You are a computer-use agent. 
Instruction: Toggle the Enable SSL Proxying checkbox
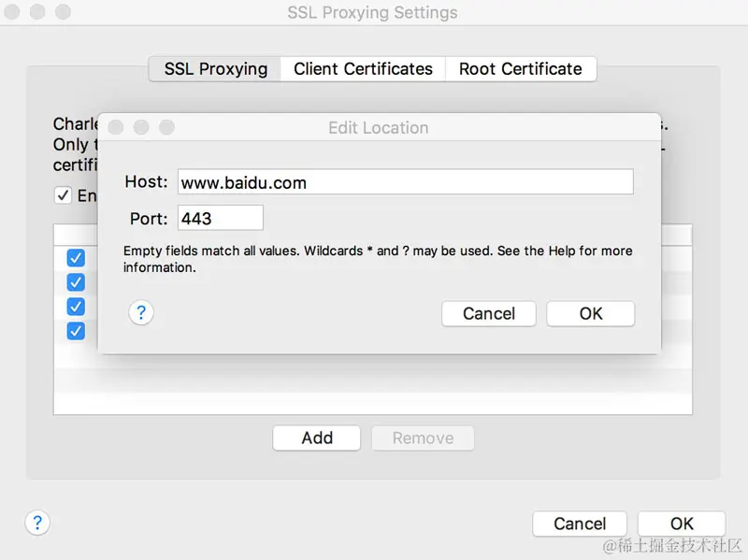point(63,195)
